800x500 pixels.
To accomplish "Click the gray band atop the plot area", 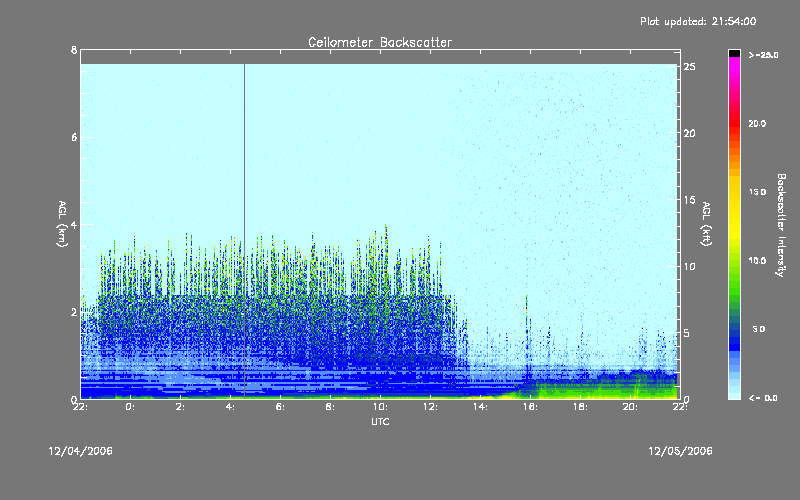I will (x=380, y=57).
